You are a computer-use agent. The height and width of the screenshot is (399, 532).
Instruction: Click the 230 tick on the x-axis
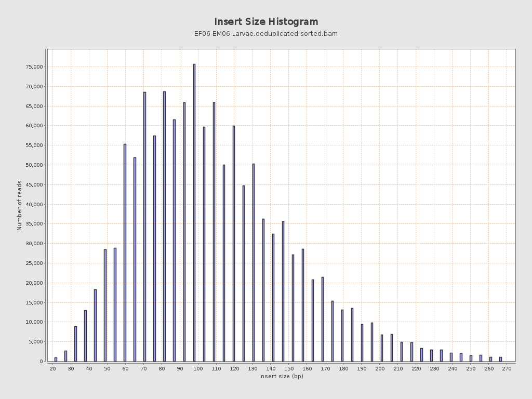pos(434,369)
